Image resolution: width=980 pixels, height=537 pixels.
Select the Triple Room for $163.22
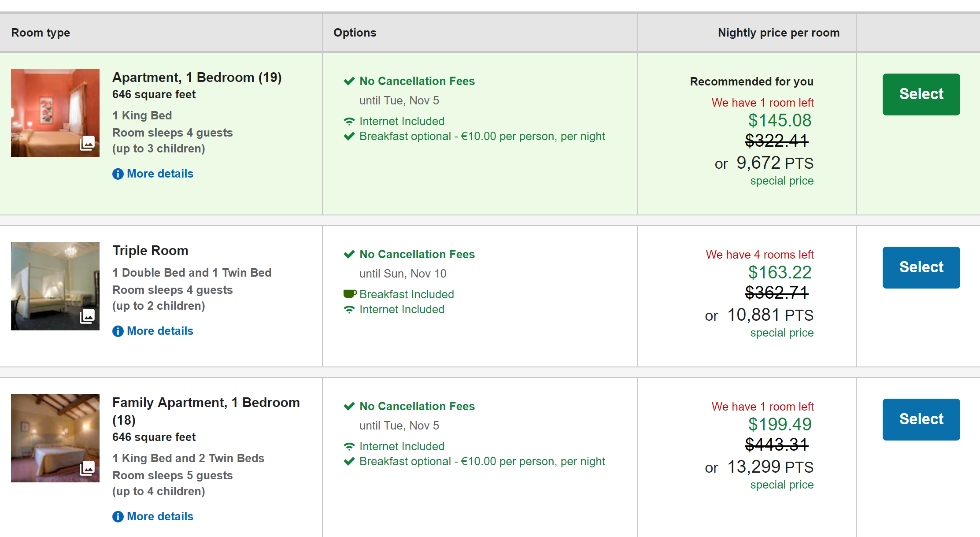pos(921,267)
